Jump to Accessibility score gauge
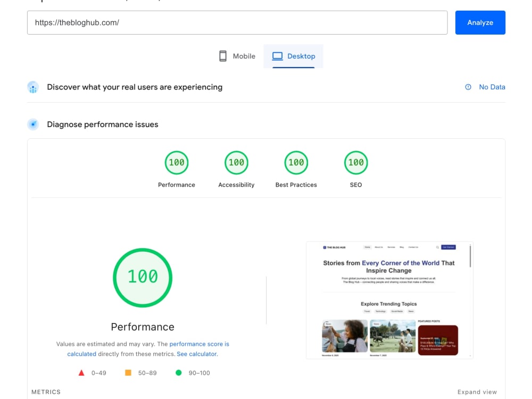532x399 pixels. point(237,162)
